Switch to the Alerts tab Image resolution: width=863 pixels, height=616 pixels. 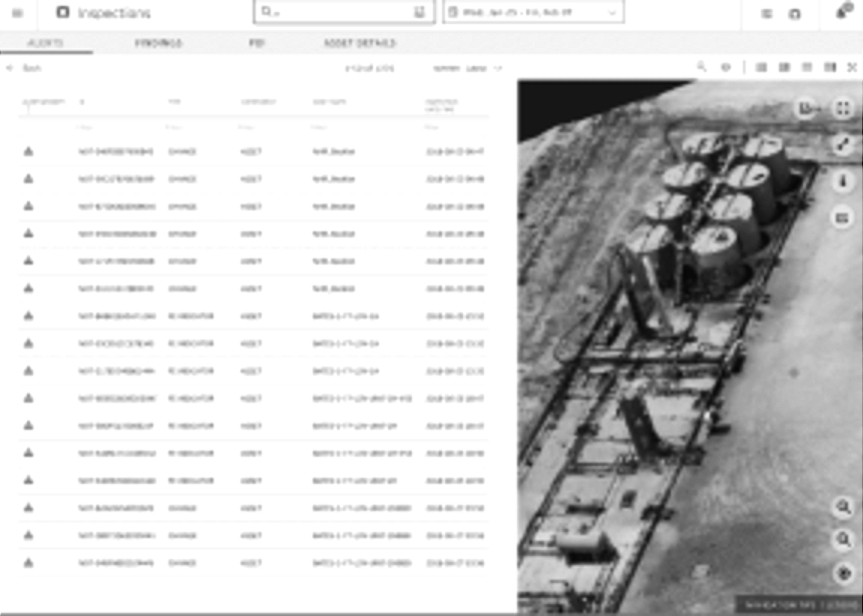[47, 43]
